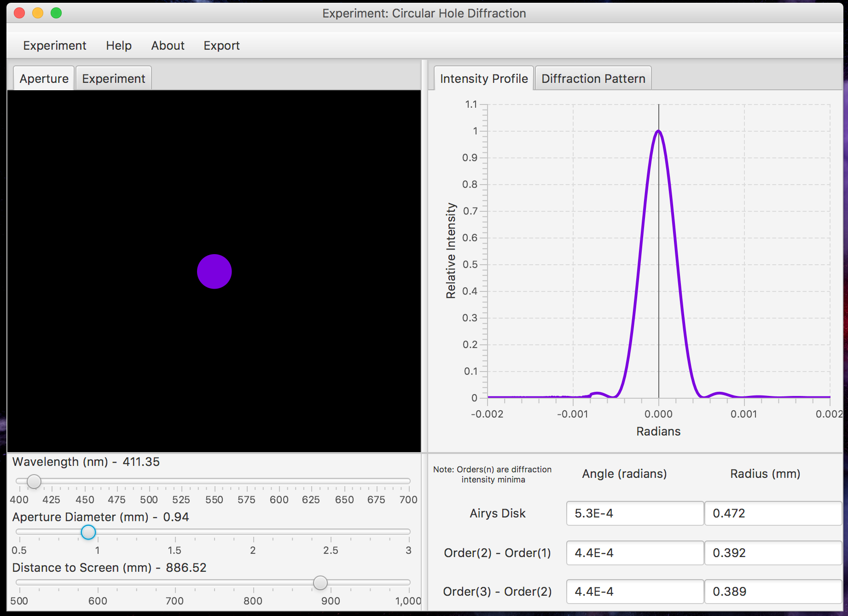The image size is (848, 616).
Task: Click the 'Distance to Screen (mm) - 886.52' label
Action: (x=110, y=568)
